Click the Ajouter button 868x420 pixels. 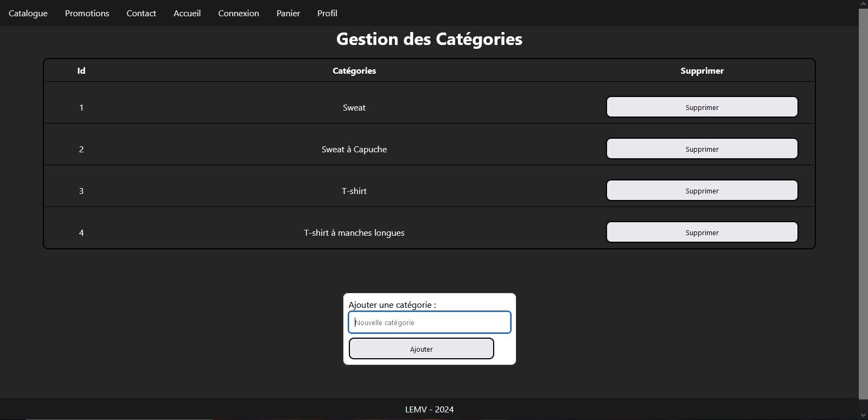421,349
